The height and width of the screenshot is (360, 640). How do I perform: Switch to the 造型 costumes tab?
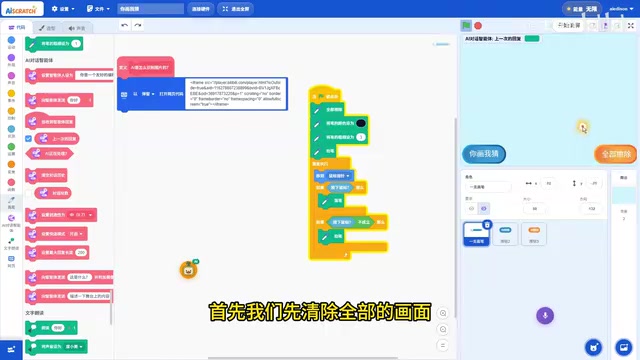[x=47, y=28]
